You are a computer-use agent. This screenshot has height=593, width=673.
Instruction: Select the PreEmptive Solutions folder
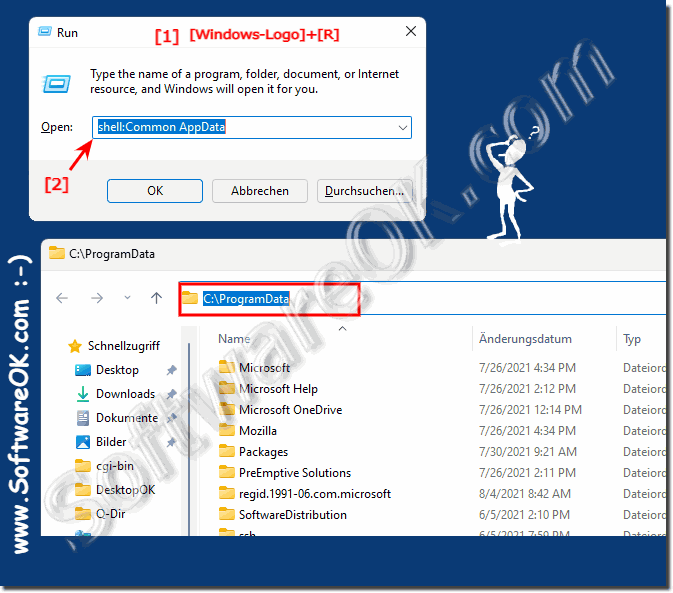[295, 473]
